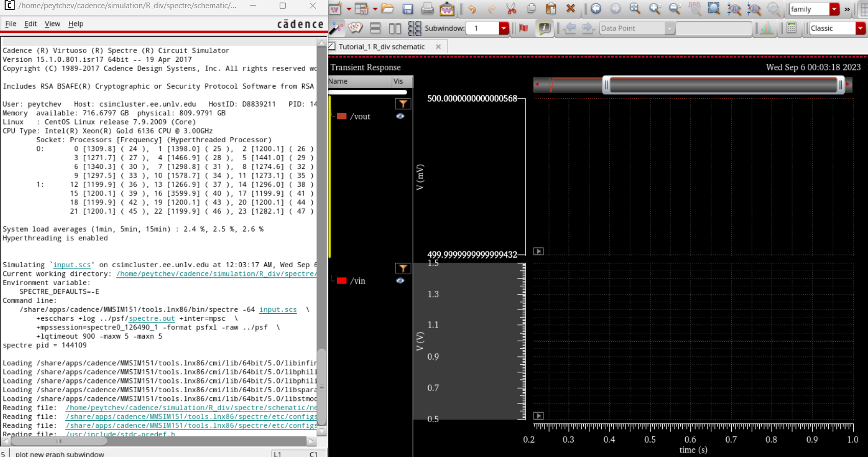Select the Tutorial_1 R_div schematic tab

tap(381, 46)
